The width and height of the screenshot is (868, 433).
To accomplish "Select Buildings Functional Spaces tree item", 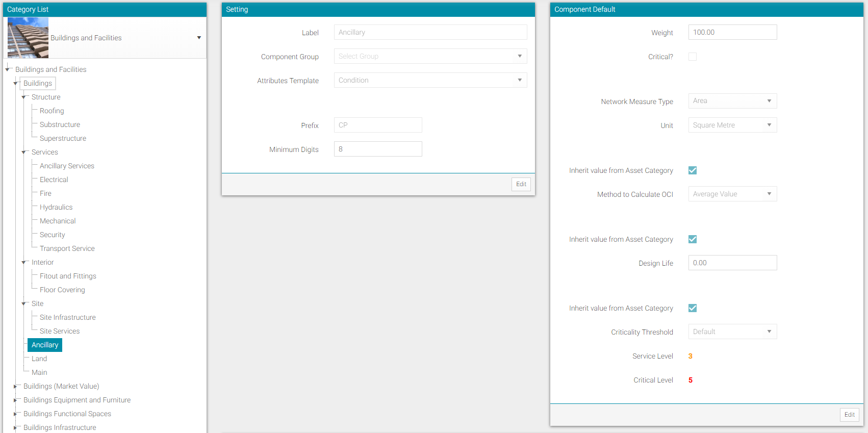I will (x=67, y=414).
